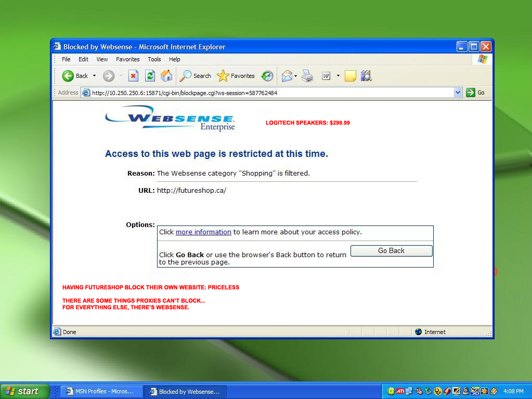532x399 pixels.
Task: Click the page icon in the address bar
Action: coord(86,92)
